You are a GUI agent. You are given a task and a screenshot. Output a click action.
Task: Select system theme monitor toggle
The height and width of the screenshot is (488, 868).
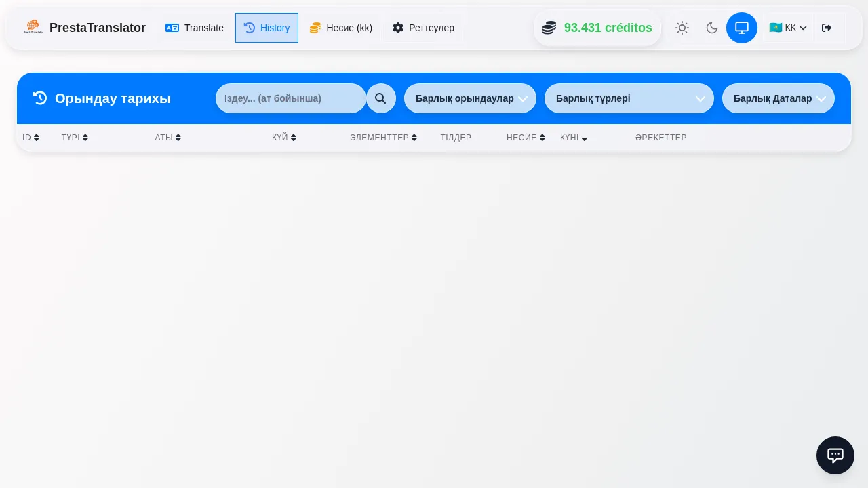741,28
